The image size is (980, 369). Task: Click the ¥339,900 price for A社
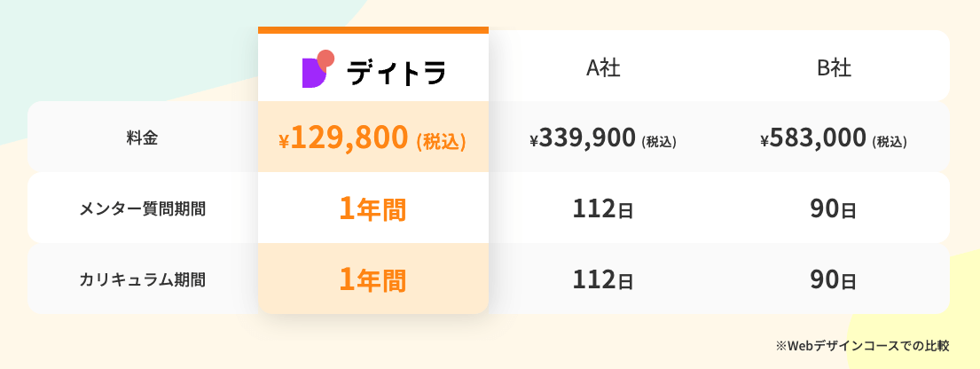[x=581, y=138]
